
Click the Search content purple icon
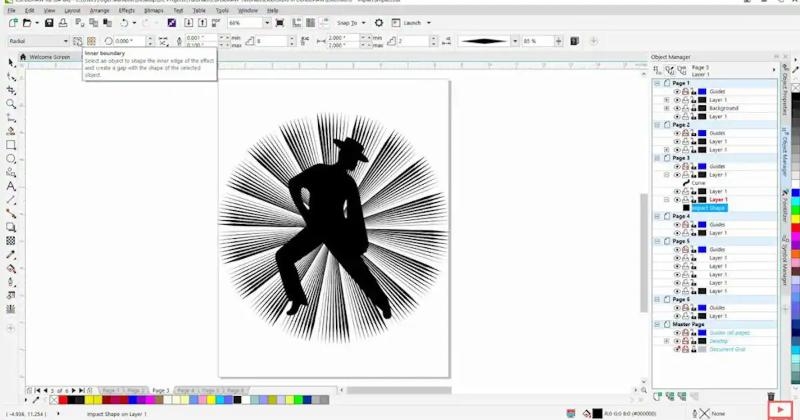[172, 23]
